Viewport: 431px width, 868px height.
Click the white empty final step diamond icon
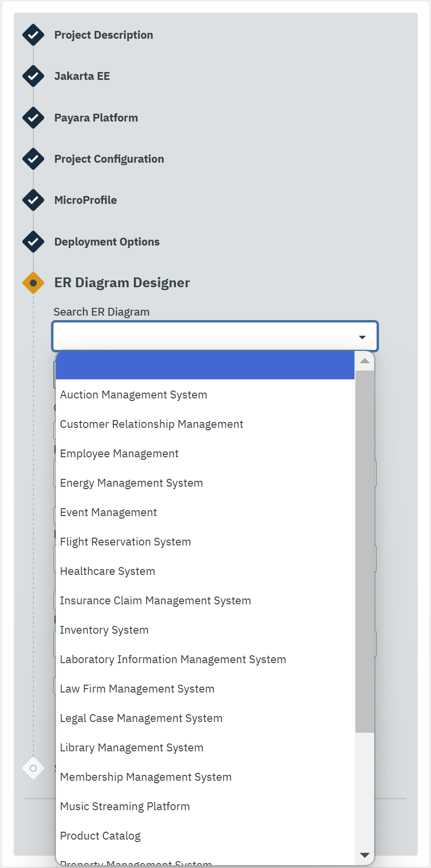point(33,768)
